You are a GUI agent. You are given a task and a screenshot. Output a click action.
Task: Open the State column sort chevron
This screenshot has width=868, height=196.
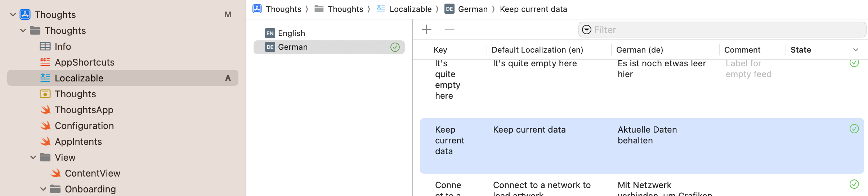[x=856, y=50]
